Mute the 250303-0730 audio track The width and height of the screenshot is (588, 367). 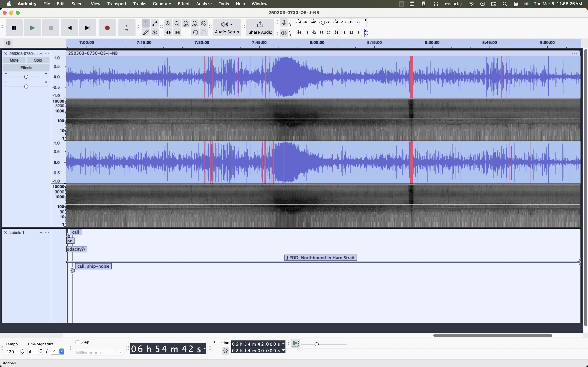pos(14,60)
